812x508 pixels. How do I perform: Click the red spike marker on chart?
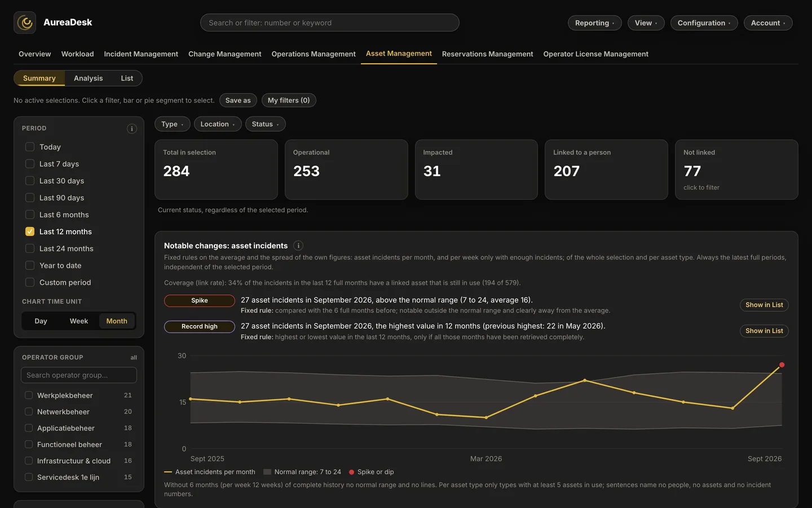[x=782, y=365]
